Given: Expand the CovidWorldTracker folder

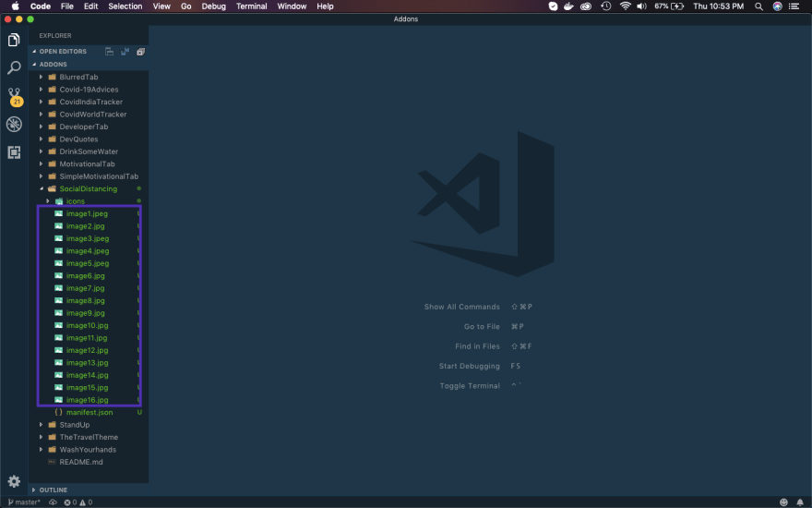Looking at the screenshot, I should point(41,114).
